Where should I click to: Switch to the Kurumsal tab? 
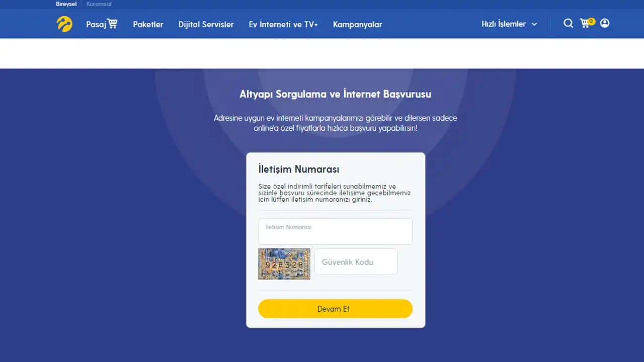[99, 4]
